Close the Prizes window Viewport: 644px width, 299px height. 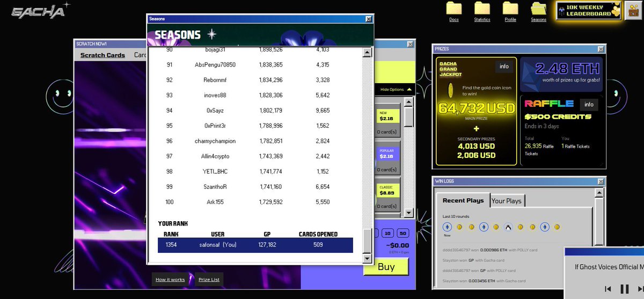pos(602,49)
